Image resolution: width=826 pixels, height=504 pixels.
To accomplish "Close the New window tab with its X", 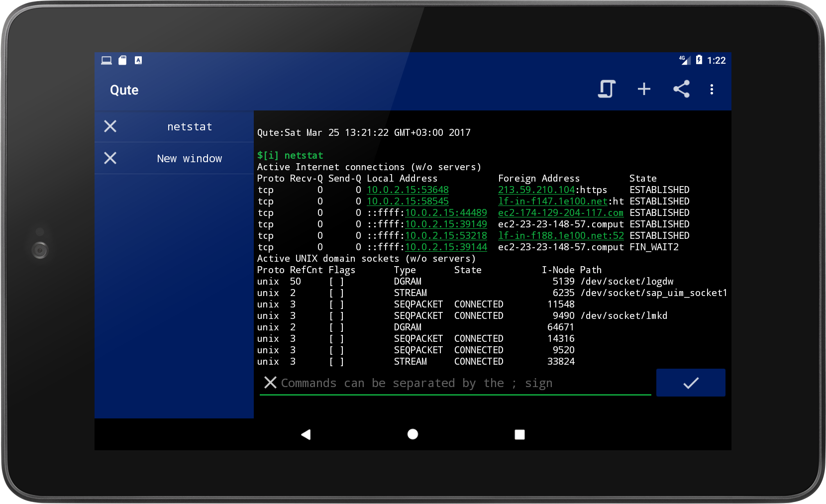I will click(110, 158).
